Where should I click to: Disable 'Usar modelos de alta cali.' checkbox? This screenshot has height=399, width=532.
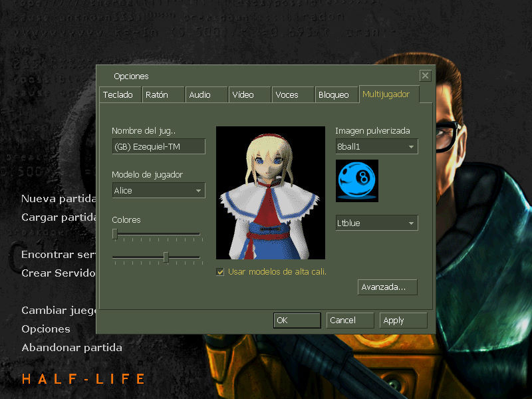click(x=220, y=271)
